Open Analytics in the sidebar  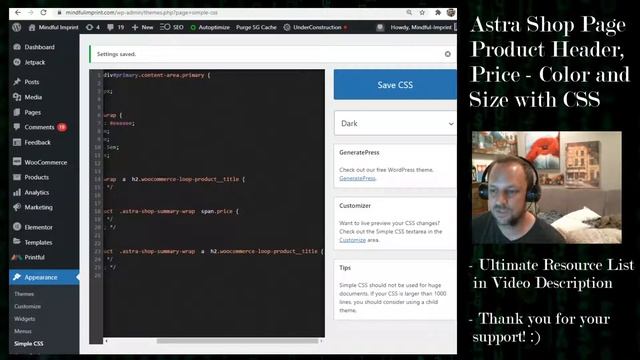click(x=36, y=192)
